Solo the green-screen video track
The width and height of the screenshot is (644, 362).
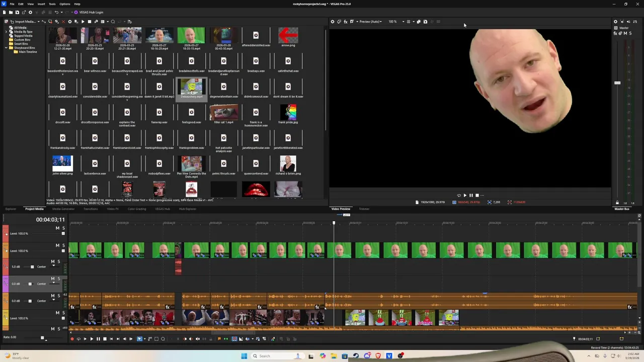click(63, 245)
